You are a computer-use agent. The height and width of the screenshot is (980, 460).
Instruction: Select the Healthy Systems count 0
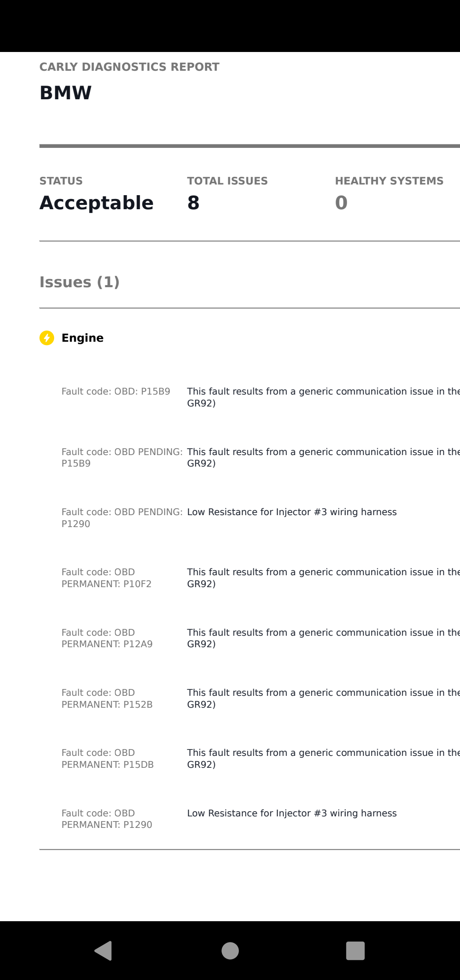(341, 203)
